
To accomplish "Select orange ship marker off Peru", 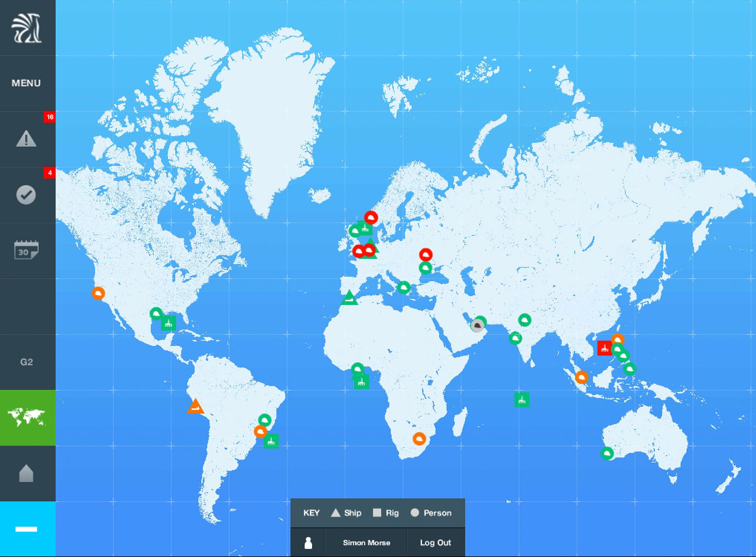I will coord(195,407).
